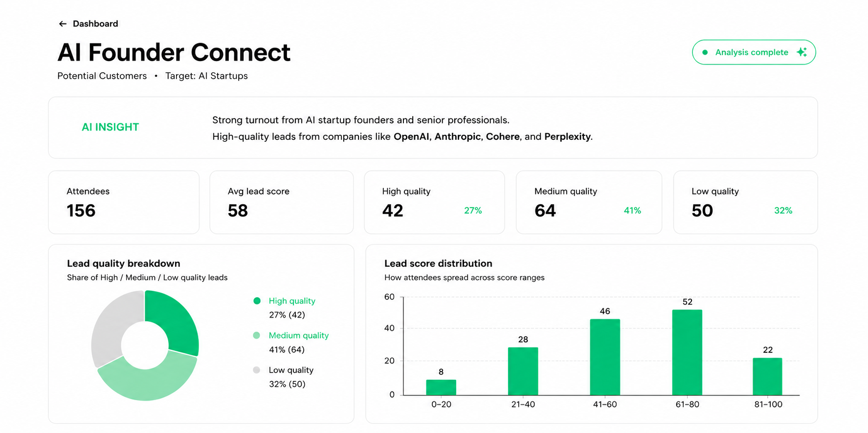Click the Potential Customers label
The height and width of the screenshot is (433, 868).
coord(102,76)
